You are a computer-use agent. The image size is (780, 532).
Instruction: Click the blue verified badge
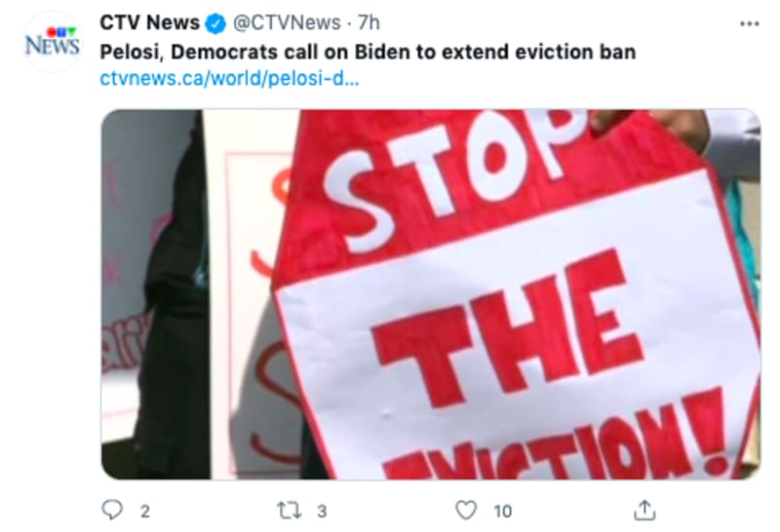pos(215,23)
